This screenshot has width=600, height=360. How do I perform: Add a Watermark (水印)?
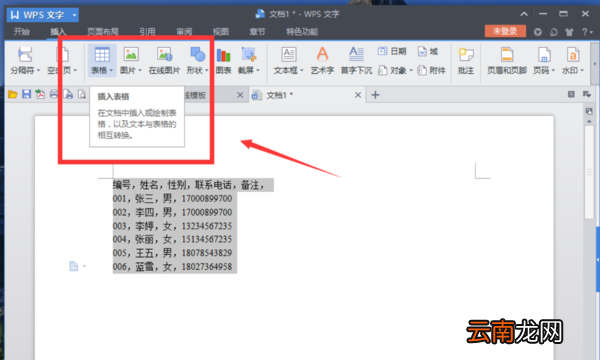(573, 60)
